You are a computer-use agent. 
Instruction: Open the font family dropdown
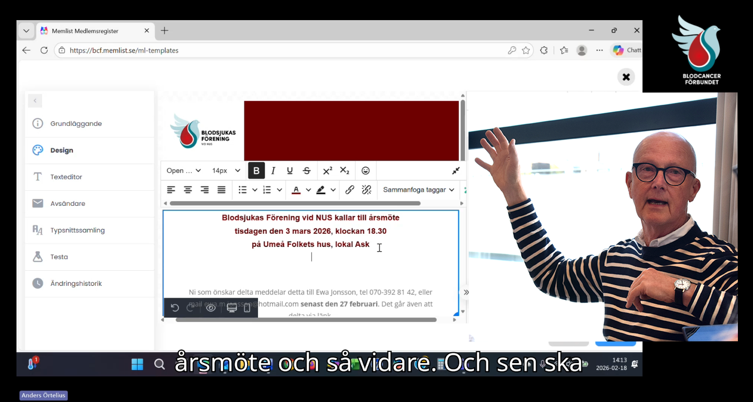pos(184,171)
